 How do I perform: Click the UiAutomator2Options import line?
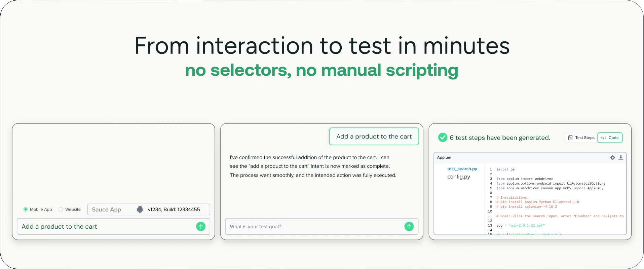pos(551,184)
